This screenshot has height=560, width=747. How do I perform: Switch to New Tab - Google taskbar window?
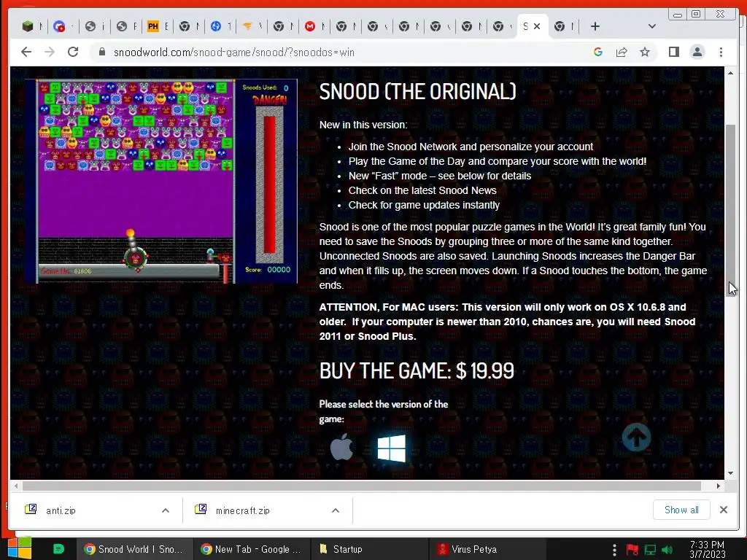pos(252,549)
